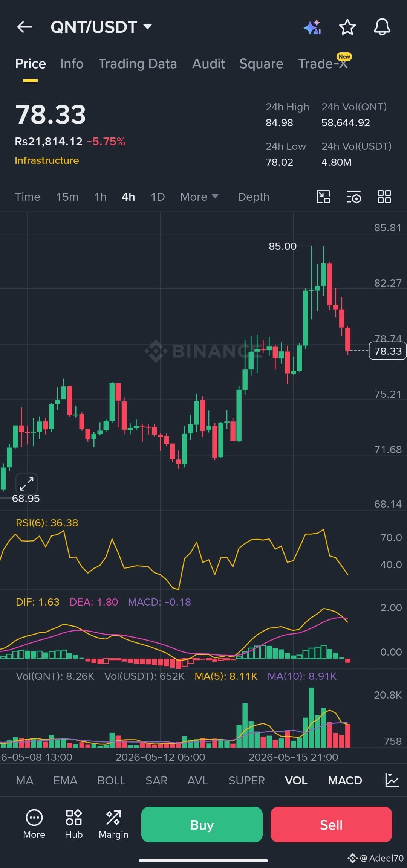Screen dimensions: 407x868
Task: Open the Trade-X tab
Action: pos(323,64)
